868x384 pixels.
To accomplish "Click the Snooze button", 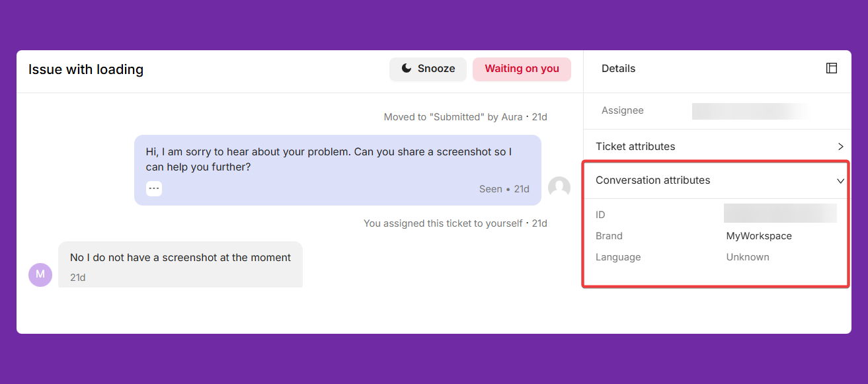I will pos(428,69).
